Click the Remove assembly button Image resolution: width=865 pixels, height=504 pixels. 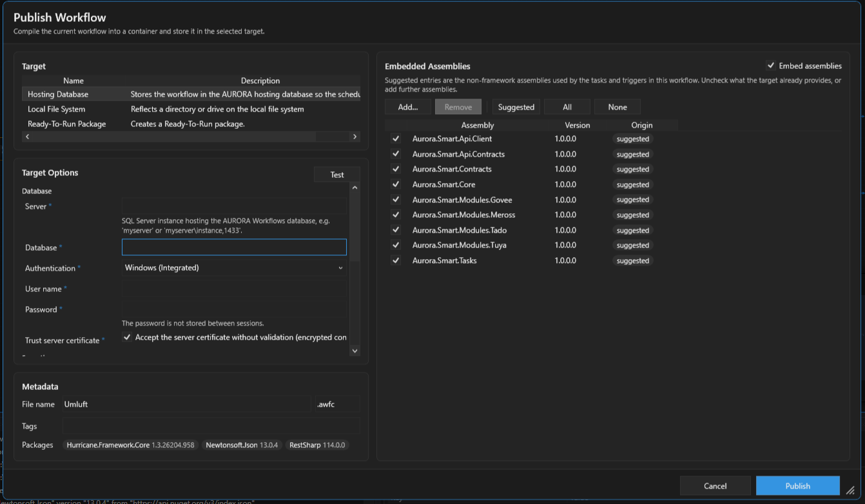(458, 107)
